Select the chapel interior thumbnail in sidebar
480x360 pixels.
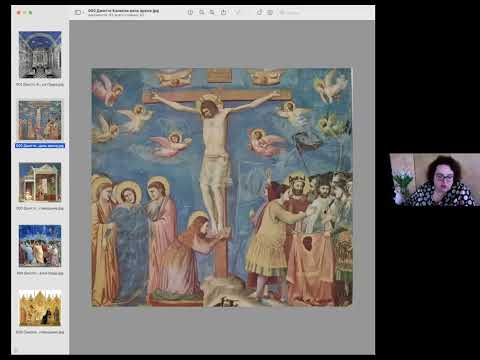click(40, 55)
